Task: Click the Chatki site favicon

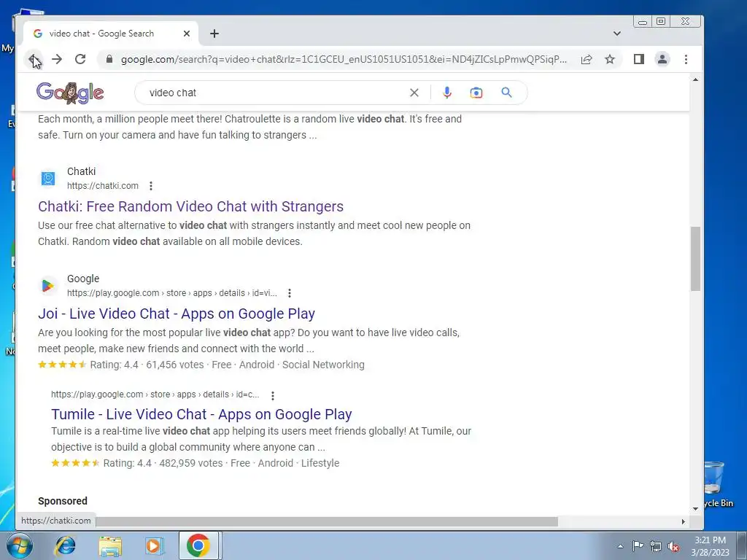Action: [x=47, y=179]
